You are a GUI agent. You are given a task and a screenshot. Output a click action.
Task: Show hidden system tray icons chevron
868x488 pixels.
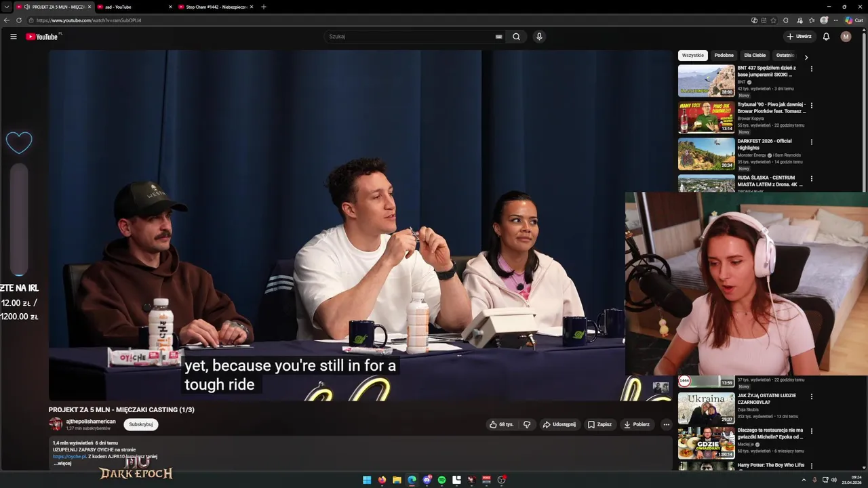pos(804,480)
